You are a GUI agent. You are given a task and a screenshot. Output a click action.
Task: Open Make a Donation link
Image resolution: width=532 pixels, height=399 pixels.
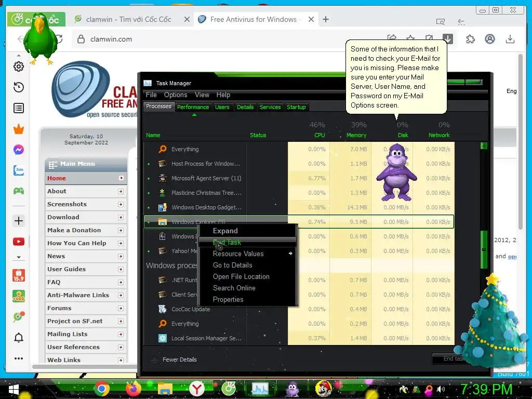pyautogui.click(x=86, y=230)
